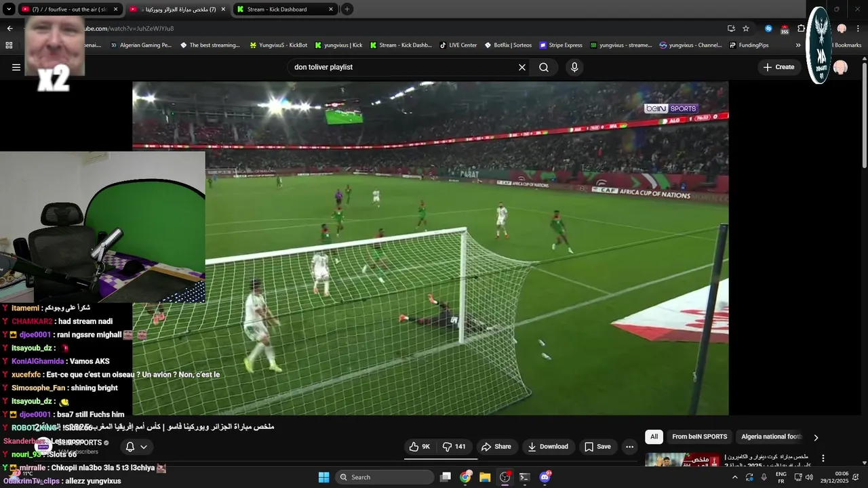
Task: Like the video with thumbs-up
Action: coord(420,447)
